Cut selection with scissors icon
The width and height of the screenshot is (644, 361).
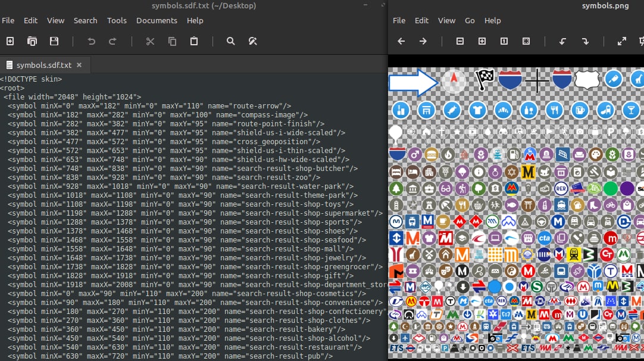pos(151,41)
